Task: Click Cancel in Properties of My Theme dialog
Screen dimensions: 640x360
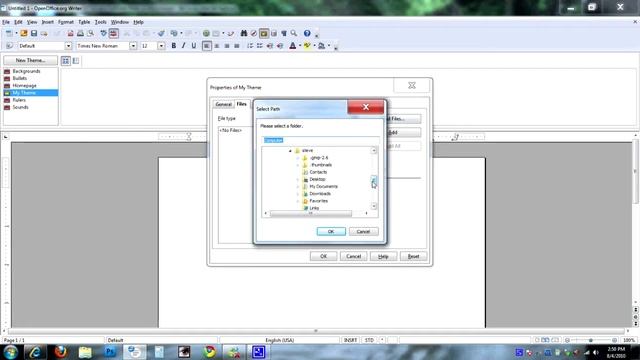Action: pyautogui.click(x=353, y=256)
